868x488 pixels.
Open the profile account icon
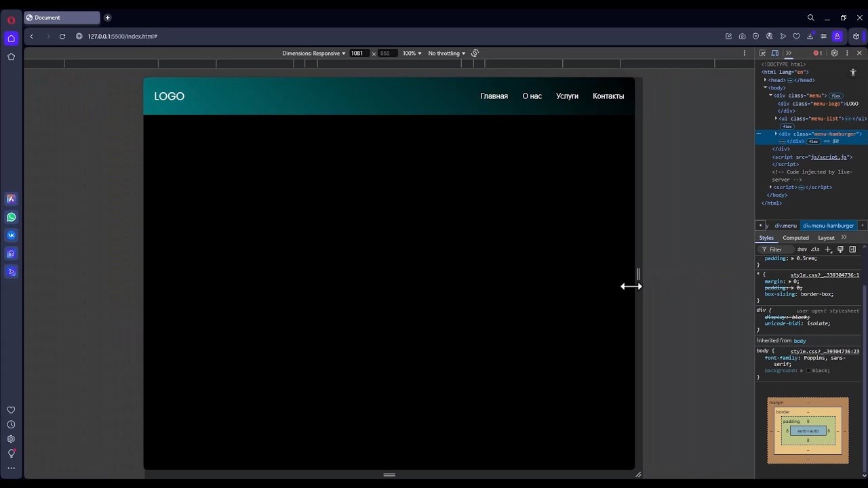click(x=837, y=37)
